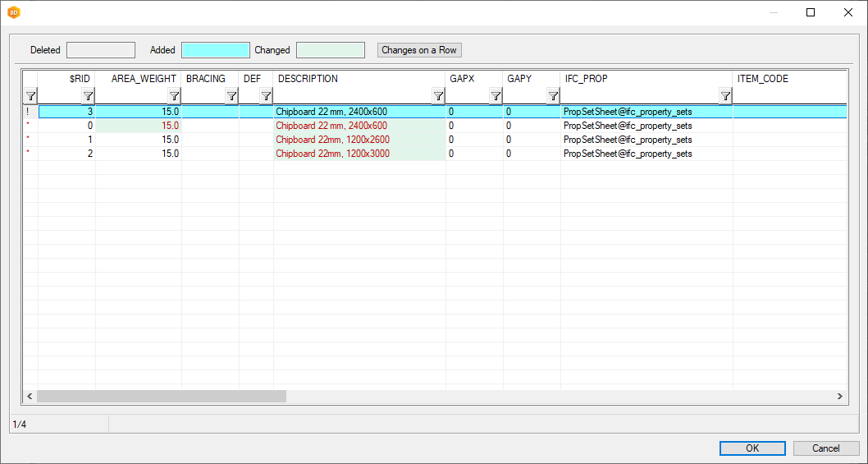Click the DEF column filter icon
Viewport: 868px width, 464px height.
[266, 96]
